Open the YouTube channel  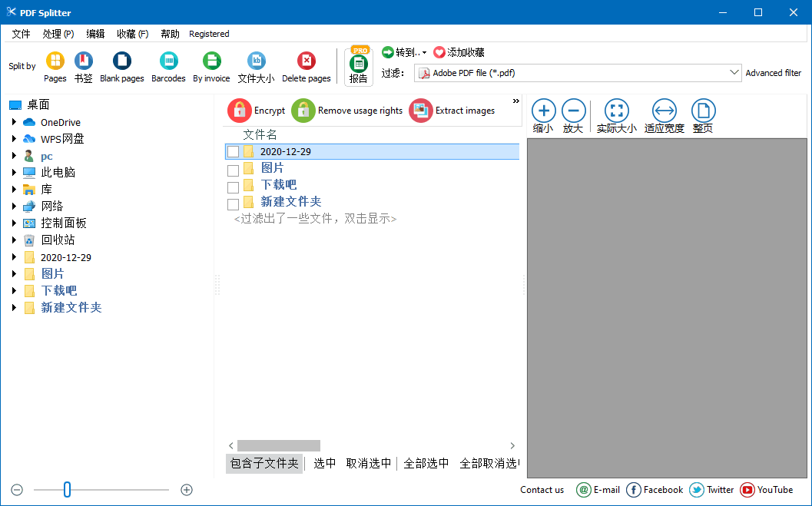point(767,490)
